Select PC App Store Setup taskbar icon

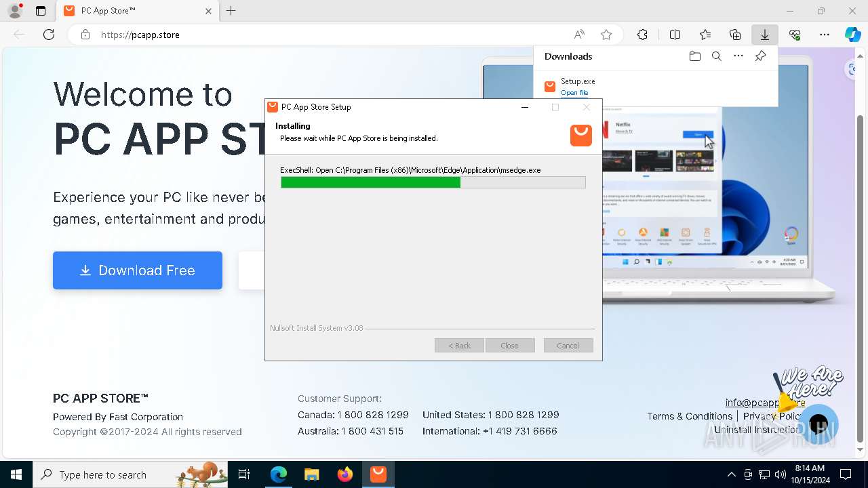378,474
